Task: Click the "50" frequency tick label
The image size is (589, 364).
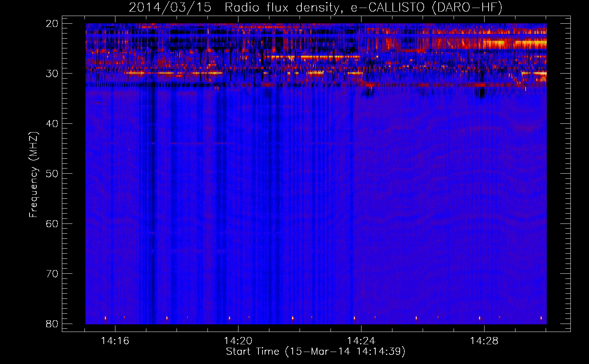Action: point(52,174)
